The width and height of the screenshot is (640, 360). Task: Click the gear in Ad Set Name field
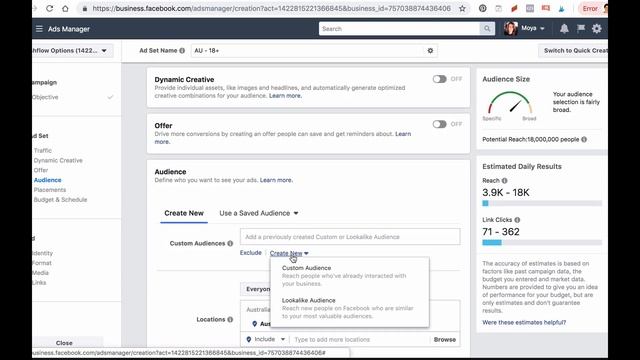pyautogui.click(x=430, y=51)
